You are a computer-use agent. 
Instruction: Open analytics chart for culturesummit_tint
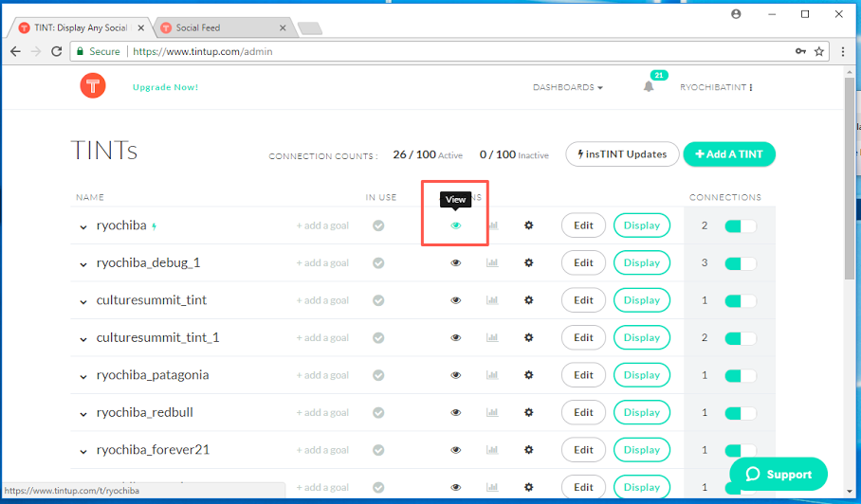click(492, 300)
